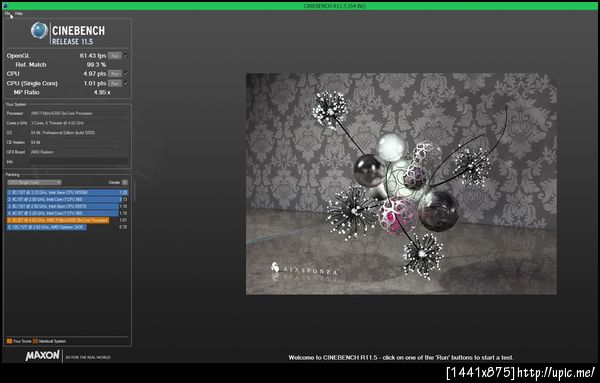Image resolution: width=600 pixels, height=383 pixels.
Task: Select ranking row 4 Intel Core i7 960
Action: point(67,213)
